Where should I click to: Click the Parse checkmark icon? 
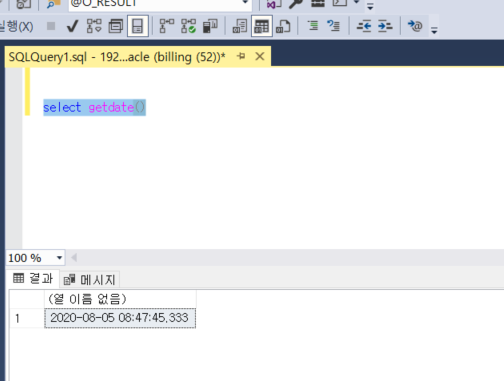(x=72, y=26)
